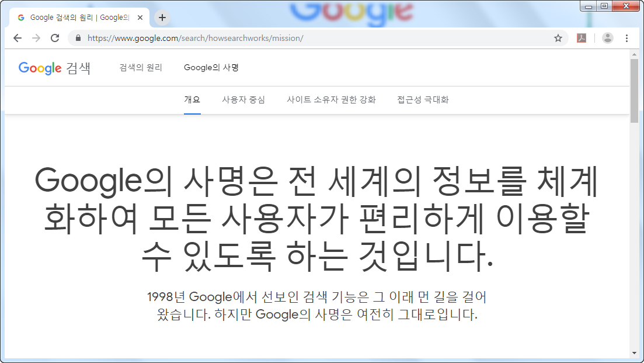The height and width of the screenshot is (363, 644).
Task: Open the user profile avatar menu
Action: click(607, 38)
